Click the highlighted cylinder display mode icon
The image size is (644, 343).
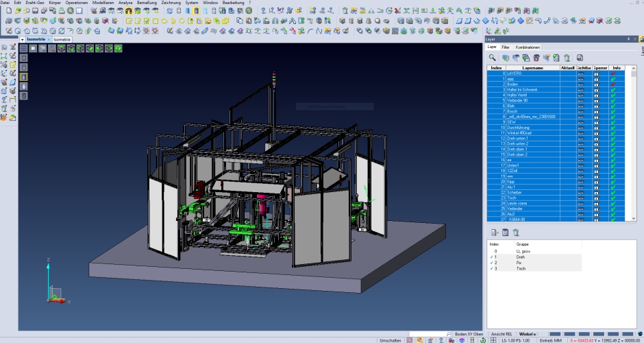[196, 11]
